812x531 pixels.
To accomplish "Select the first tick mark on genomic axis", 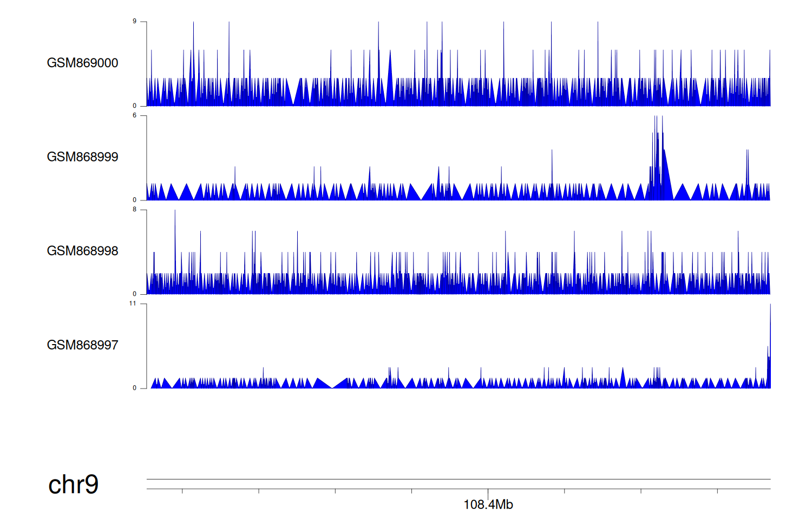I will 182,491.
